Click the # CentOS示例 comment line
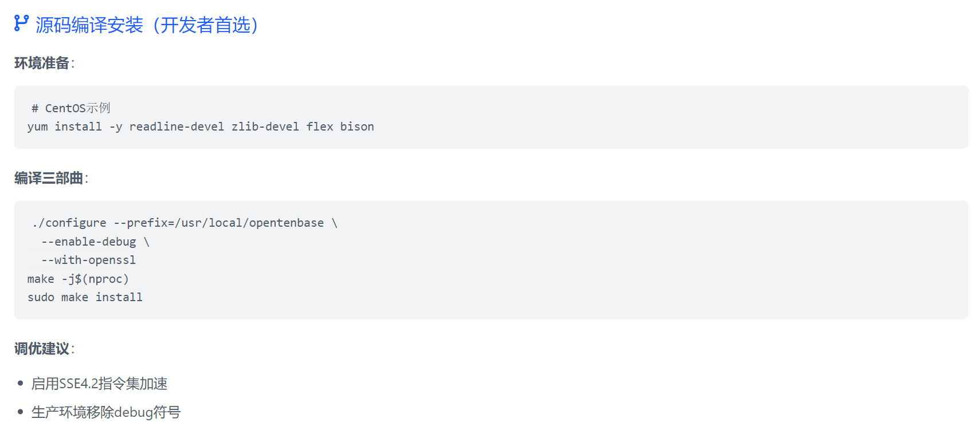 [x=71, y=108]
